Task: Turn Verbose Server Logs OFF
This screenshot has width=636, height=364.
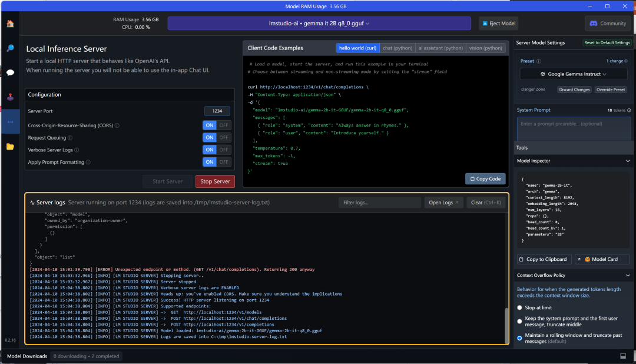Action: tap(224, 150)
